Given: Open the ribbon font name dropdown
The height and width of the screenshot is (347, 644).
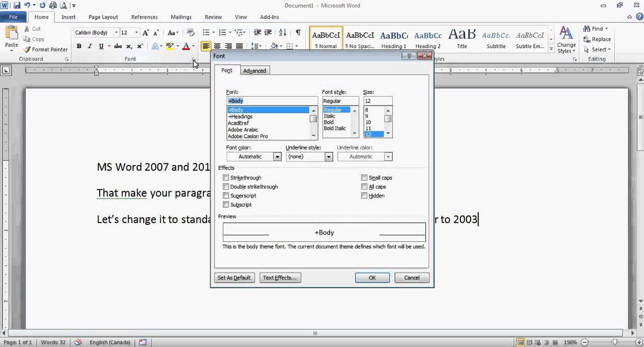Looking at the screenshot, I should (x=116, y=33).
